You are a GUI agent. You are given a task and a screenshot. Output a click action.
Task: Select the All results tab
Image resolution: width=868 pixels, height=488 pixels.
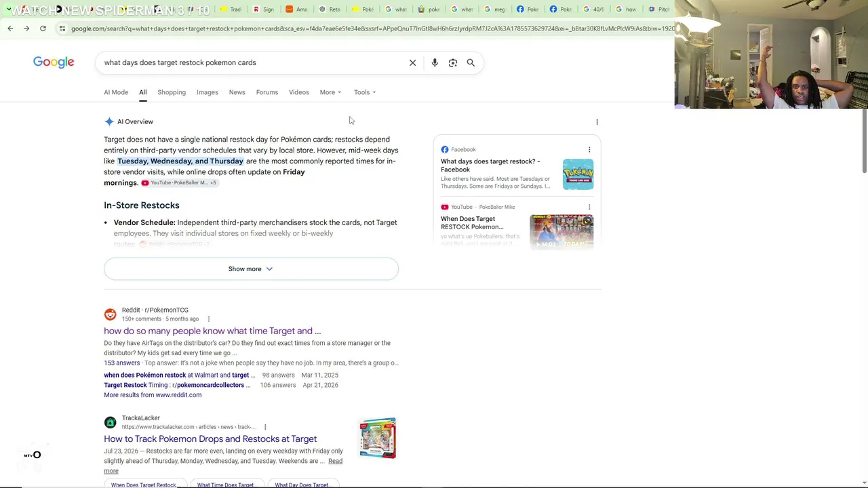pyautogui.click(x=143, y=92)
